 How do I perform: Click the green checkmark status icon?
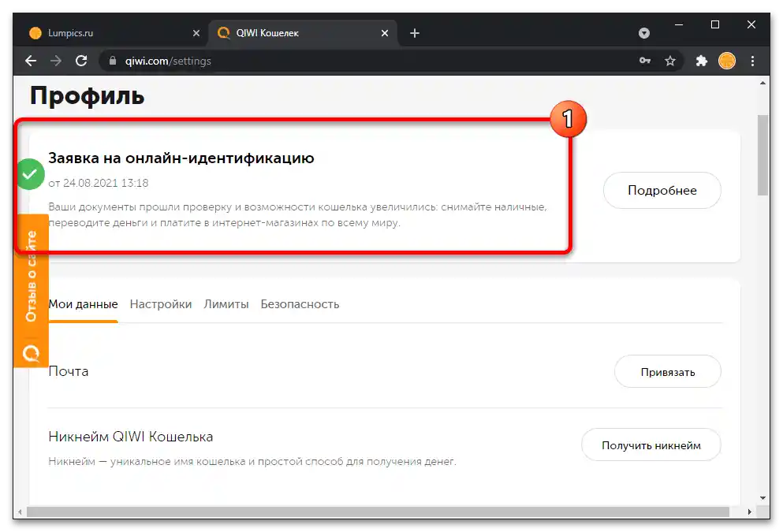31,174
